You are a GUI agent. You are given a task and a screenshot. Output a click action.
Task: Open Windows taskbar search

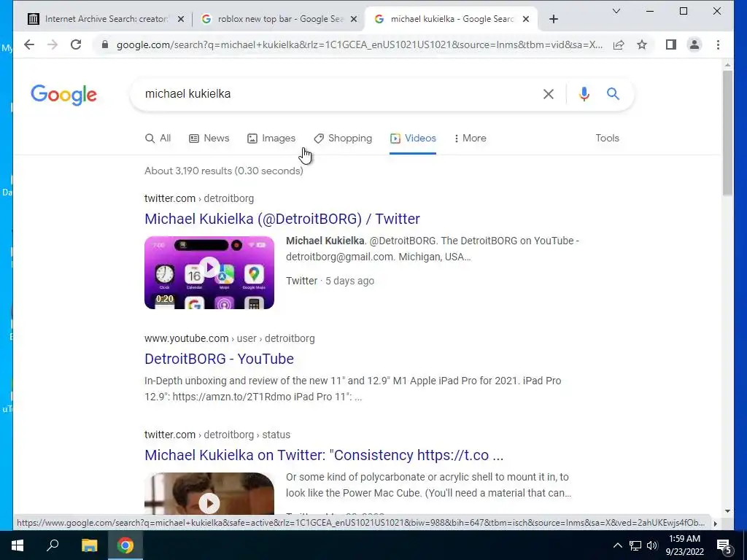point(53,545)
